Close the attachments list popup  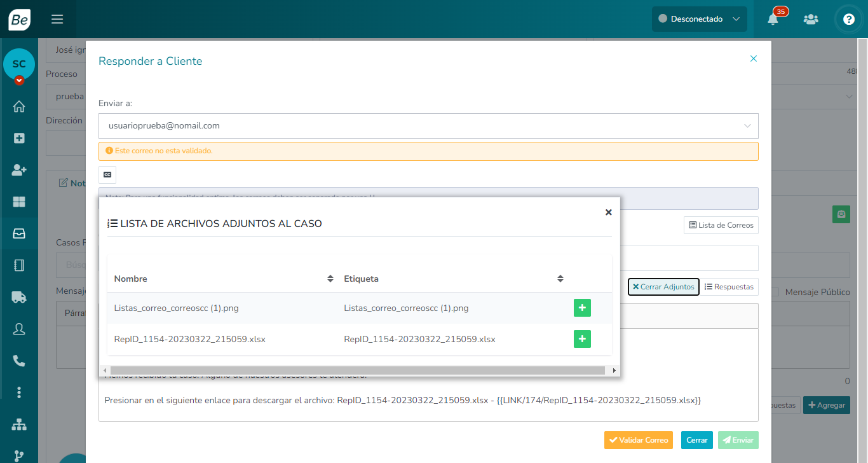[x=608, y=212]
